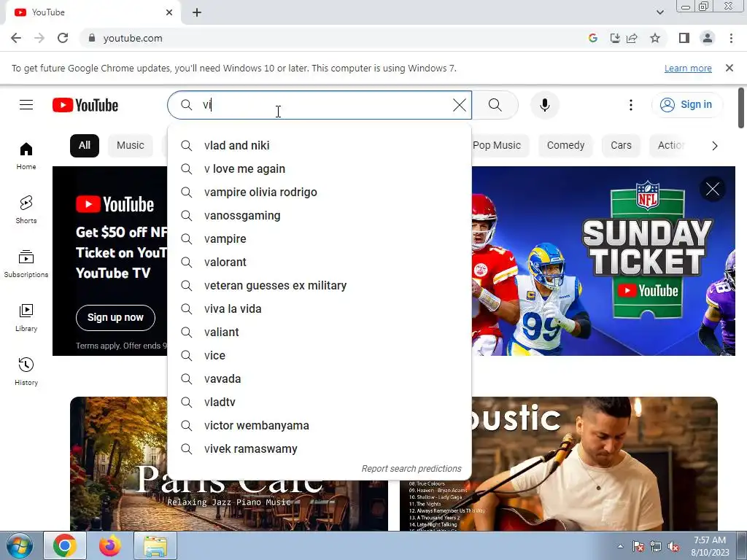Dismiss the NFL Sunday Ticket banner
This screenshot has width=747, height=560.
pos(713,189)
